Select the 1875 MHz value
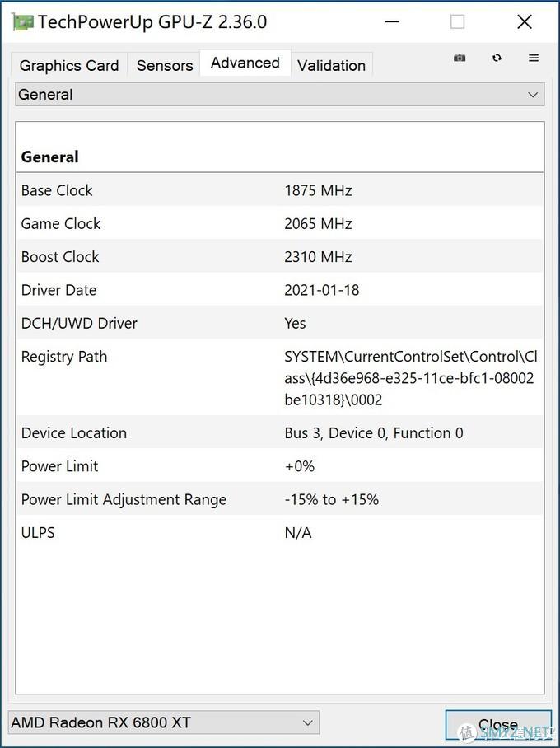The width and height of the screenshot is (560, 748). [318, 190]
